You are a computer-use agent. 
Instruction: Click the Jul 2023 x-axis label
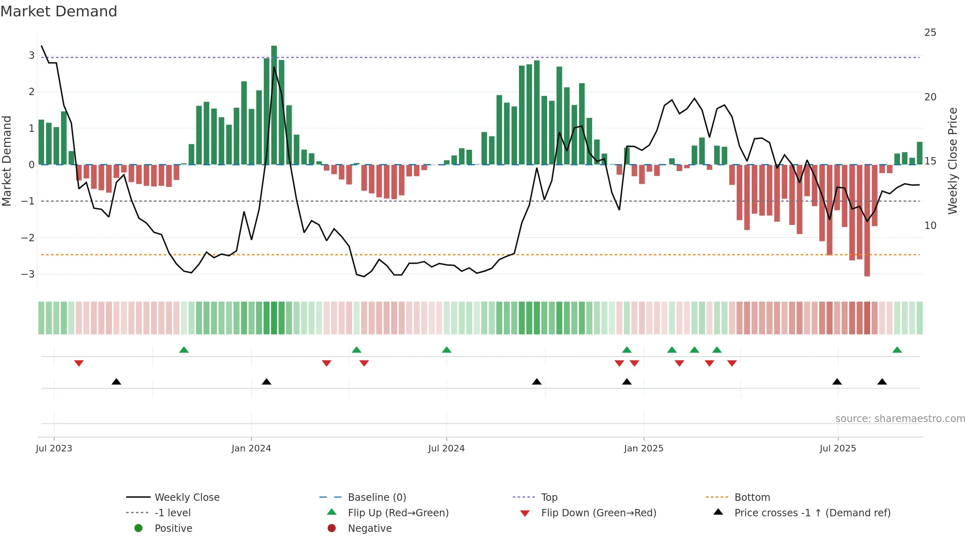(54, 448)
